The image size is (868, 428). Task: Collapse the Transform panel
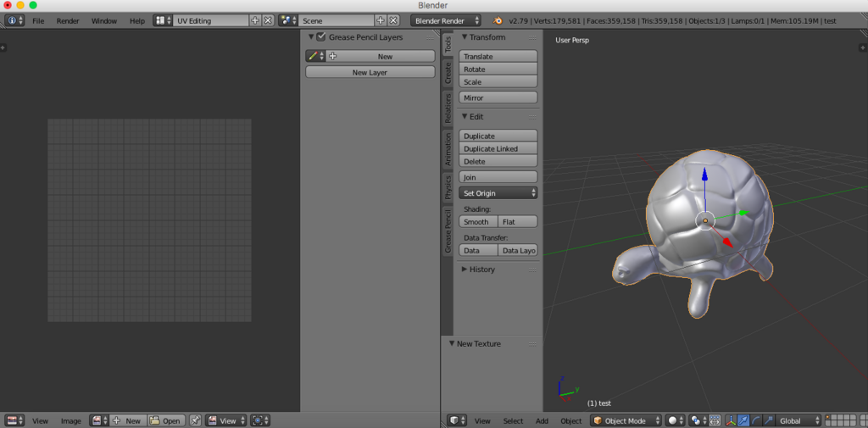click(465, 37)
